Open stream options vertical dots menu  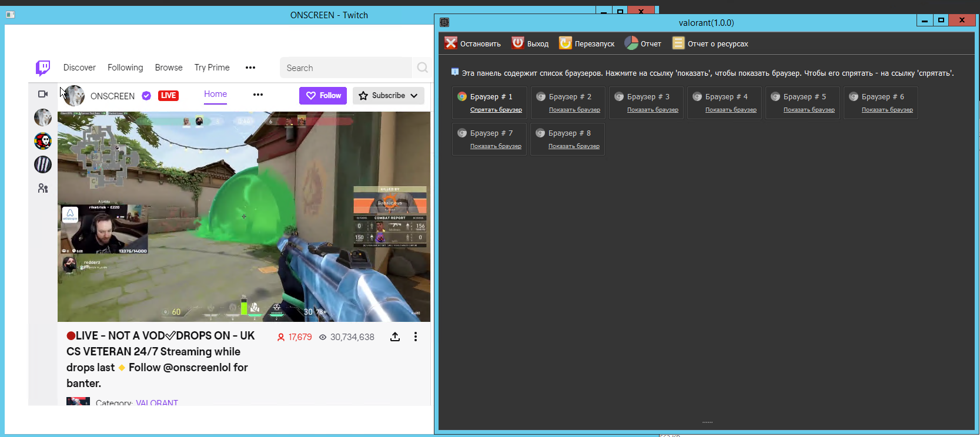[416, 337]
